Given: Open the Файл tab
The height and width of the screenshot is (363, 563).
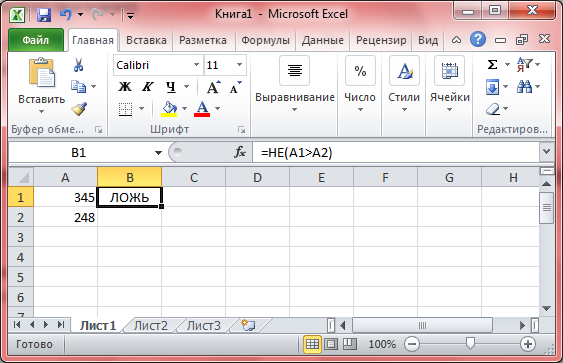Looking at the screenshot, I should (x=36, y=40).
